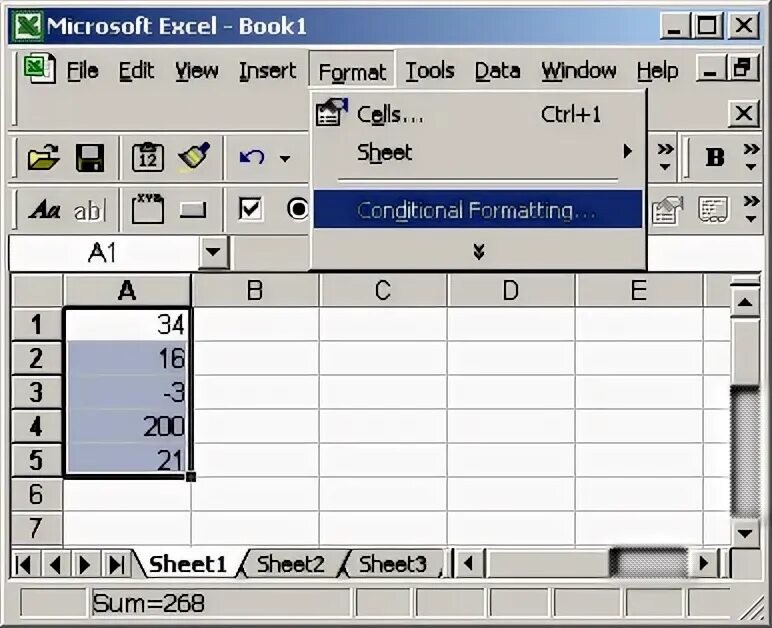The image size is (772, 628).
Task: Click the Excel application icon in title bar
Action: coord(28,27)
